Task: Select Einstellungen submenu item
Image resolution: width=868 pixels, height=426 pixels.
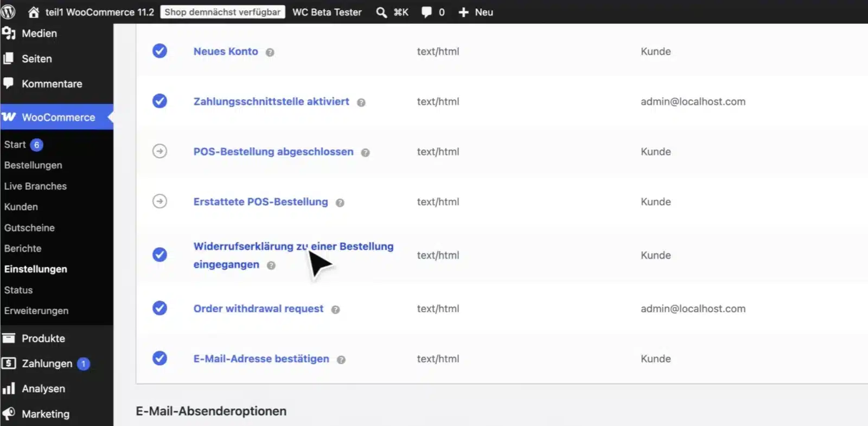Action: pyautogui.click(x=36, y=269)
